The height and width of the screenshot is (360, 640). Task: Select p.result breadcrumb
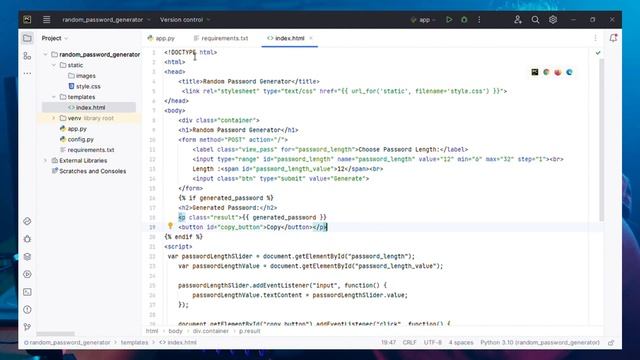tap(249, 331)
